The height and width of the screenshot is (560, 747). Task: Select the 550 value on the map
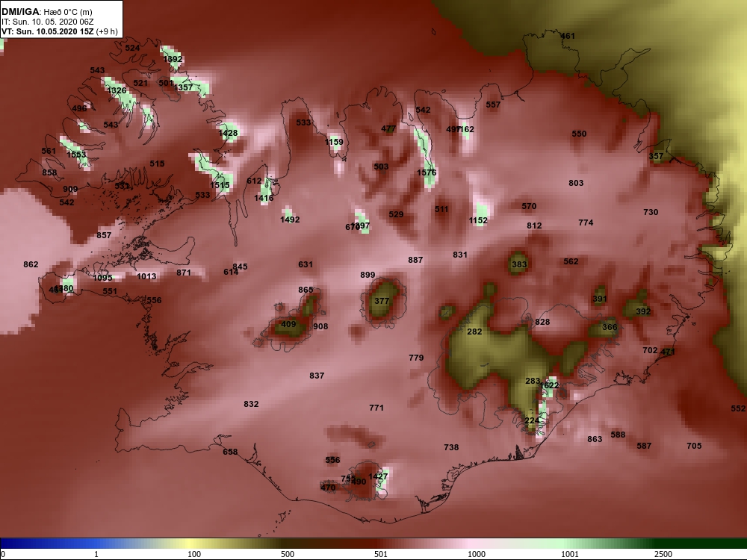click(579, 134)
